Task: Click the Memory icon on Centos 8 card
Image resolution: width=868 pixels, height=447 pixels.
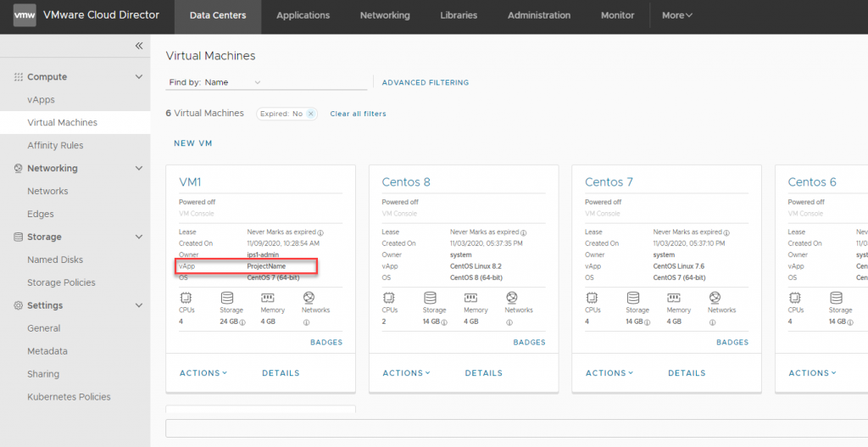Action: pos(470,298)
